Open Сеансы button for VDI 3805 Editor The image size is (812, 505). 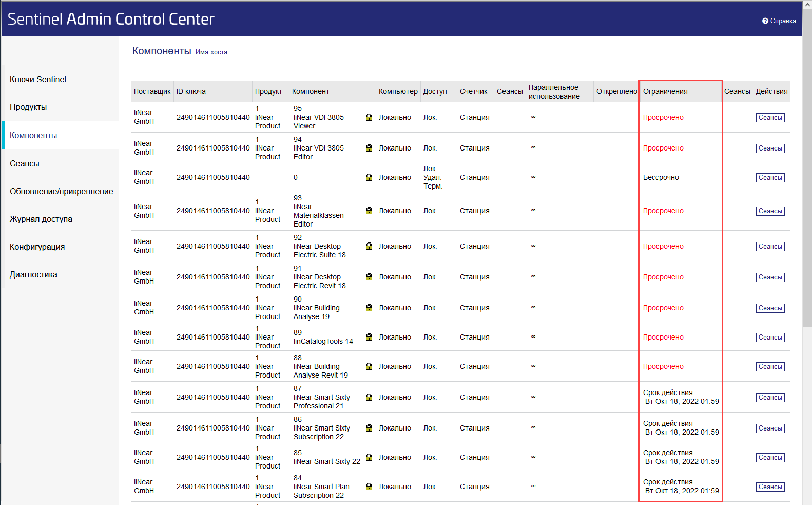770,148
